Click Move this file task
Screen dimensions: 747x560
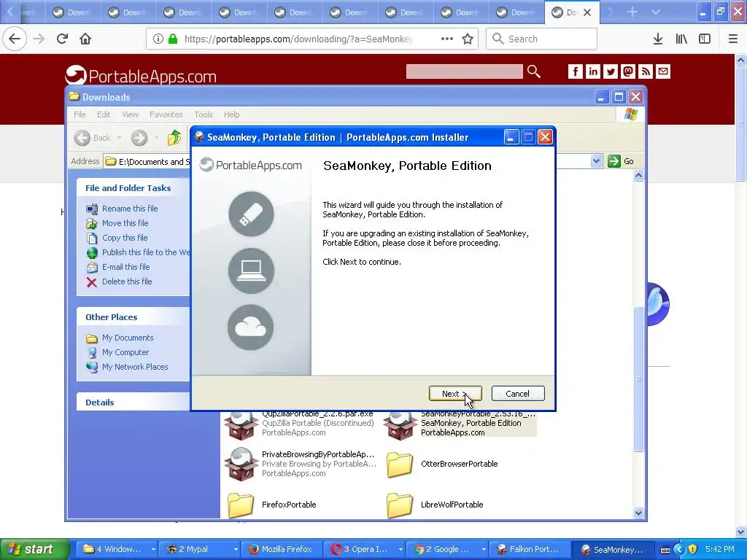click(x=125, y=223)
